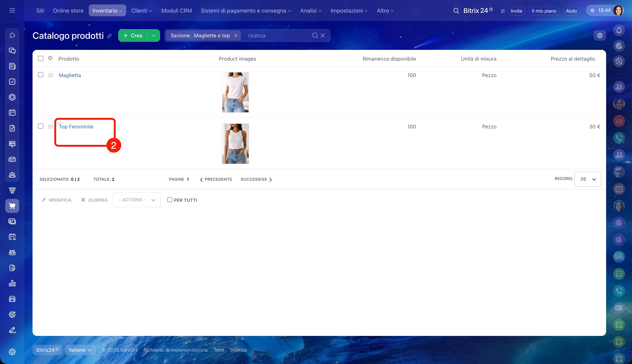Enable the PER TUTTI checkbox

pos(170,200)
